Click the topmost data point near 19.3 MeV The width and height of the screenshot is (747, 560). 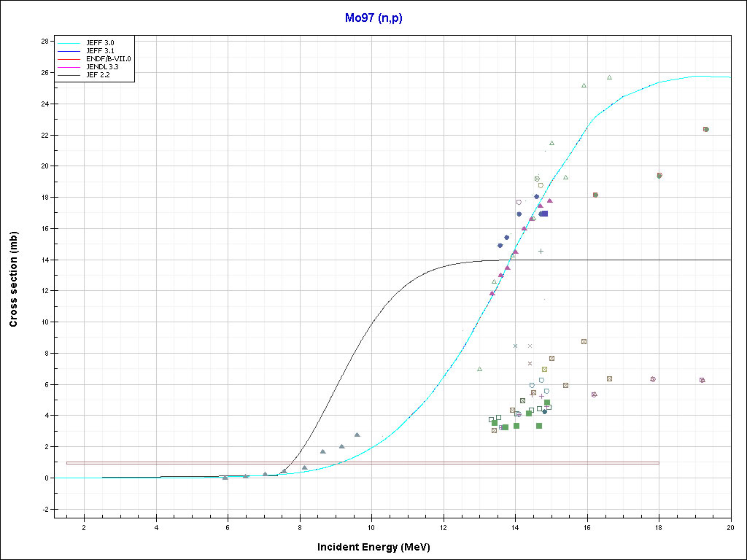click(x=705, y=129)
